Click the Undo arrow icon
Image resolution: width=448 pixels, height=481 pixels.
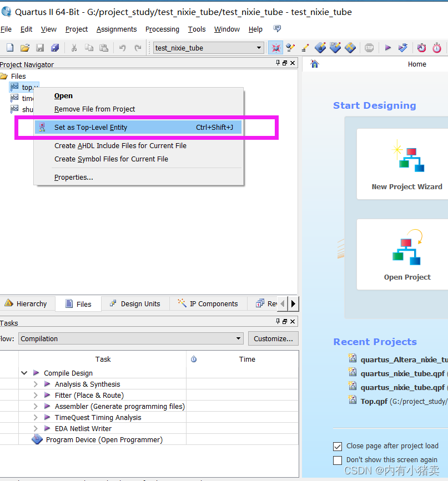click(x=123, y=48)
